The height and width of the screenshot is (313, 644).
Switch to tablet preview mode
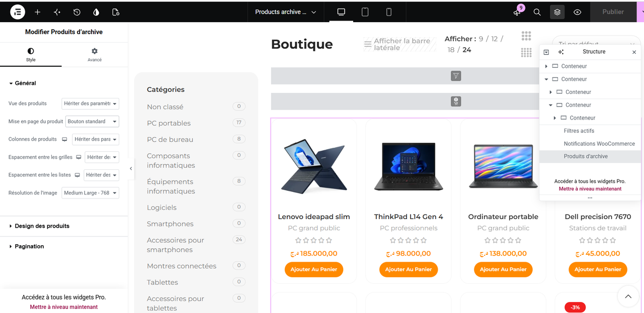pos(365,12)
